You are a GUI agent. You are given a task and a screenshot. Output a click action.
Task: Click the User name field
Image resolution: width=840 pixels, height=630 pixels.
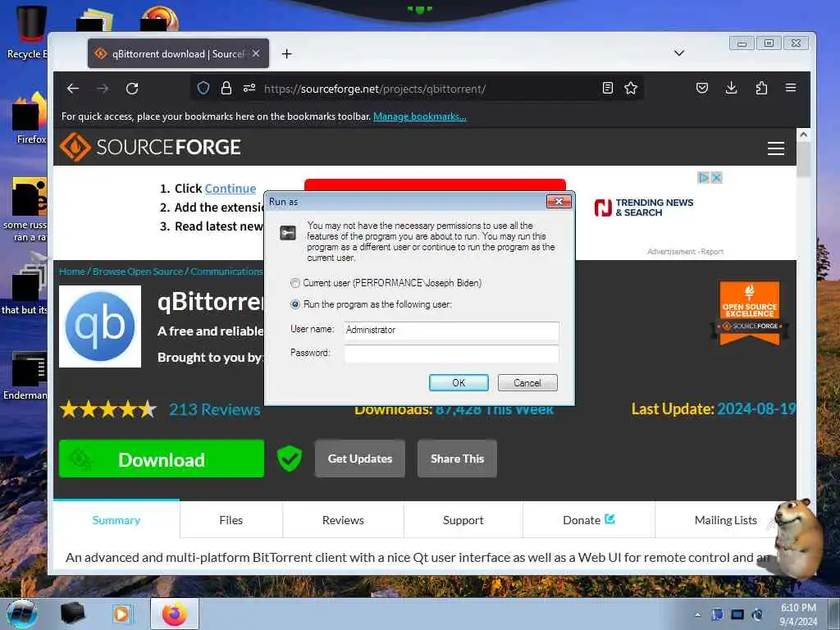[452, 331]
